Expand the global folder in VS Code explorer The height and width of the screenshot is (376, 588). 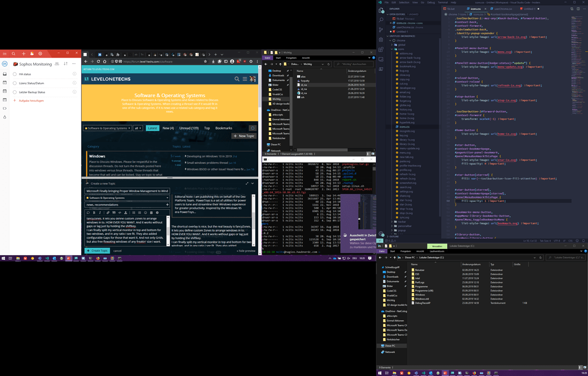(401, 45)
